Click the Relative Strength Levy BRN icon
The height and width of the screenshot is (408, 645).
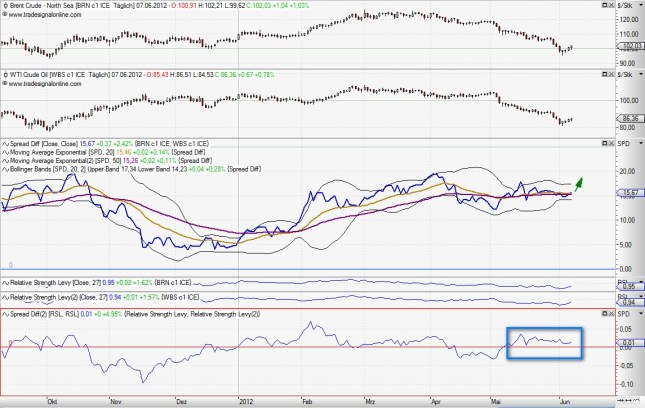tap(5, 283)
